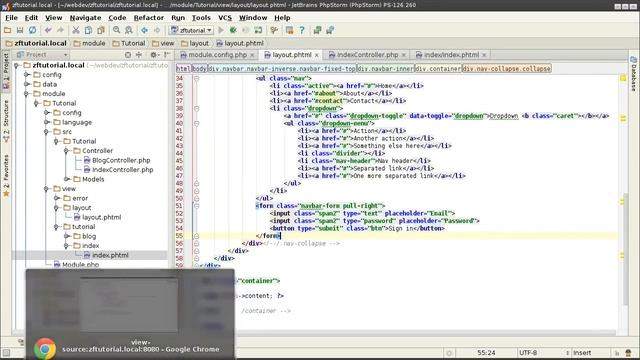Click the Project Structure toolbar icon
Image resolution: width=640 pixels, height=360 pixels.
coord(289,30)
